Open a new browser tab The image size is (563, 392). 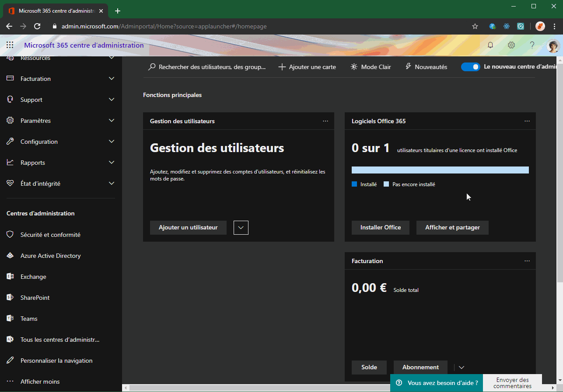[x=118, y=11]
